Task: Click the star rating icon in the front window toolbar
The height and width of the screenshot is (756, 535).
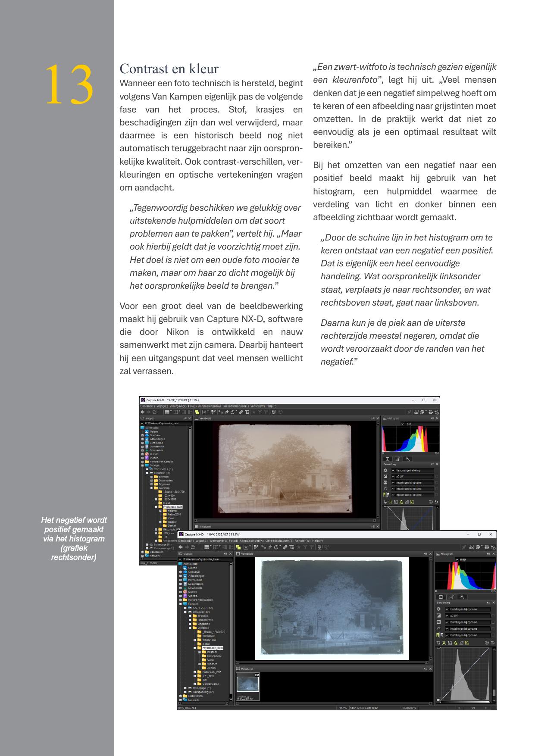Action: click(x=298, y=547)
